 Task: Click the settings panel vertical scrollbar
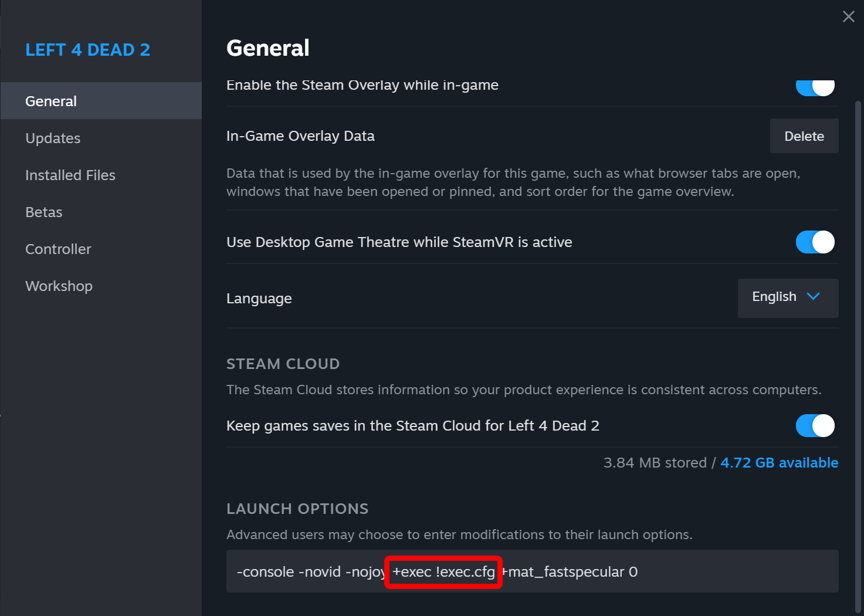(858, 352)
